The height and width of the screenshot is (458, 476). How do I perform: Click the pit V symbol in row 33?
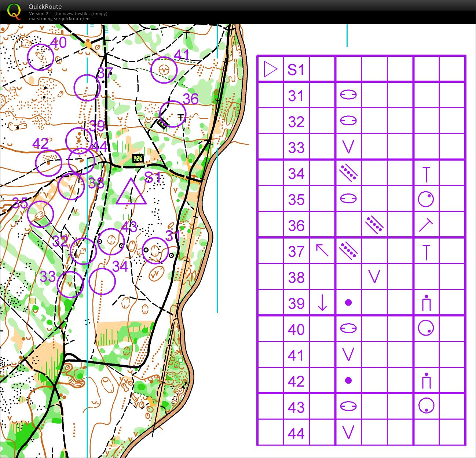[348, 147]
